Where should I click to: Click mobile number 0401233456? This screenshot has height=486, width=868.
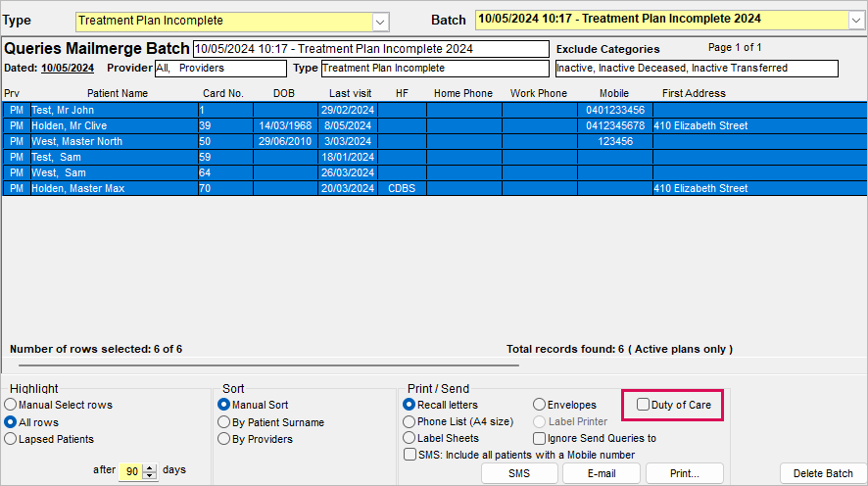click(615, 110)
